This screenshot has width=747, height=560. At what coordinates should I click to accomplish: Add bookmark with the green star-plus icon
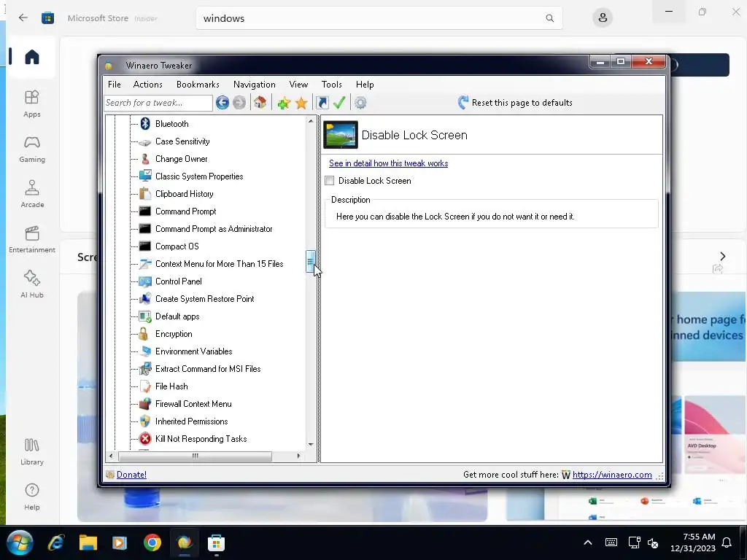[x=284, y=103]
